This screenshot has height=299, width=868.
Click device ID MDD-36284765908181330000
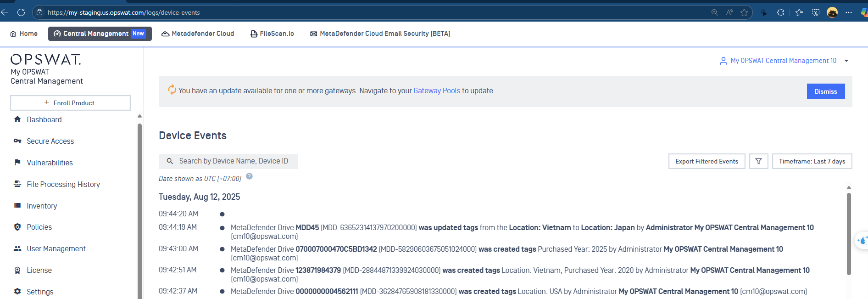click(408, 291)
